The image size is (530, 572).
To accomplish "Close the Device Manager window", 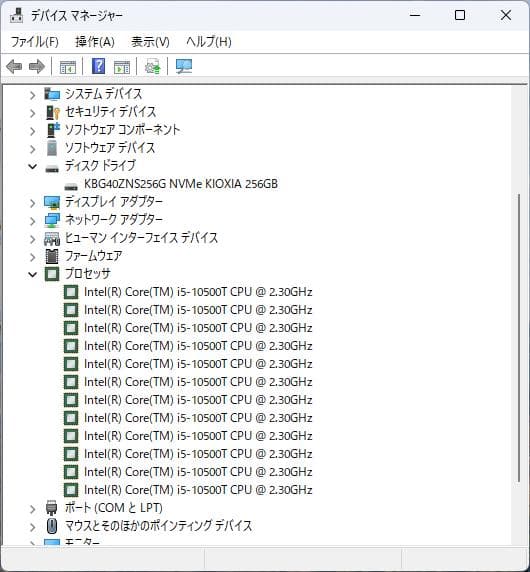I will click(506, 15).
